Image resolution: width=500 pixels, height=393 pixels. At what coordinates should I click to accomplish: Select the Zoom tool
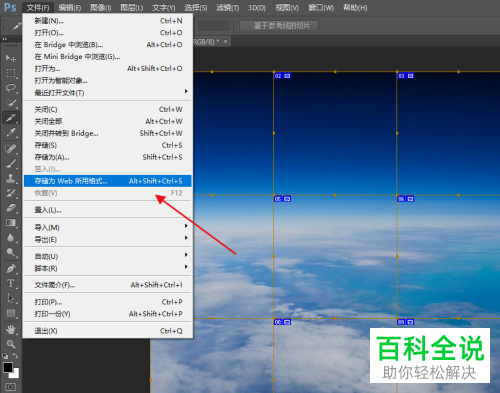point(11,344)
